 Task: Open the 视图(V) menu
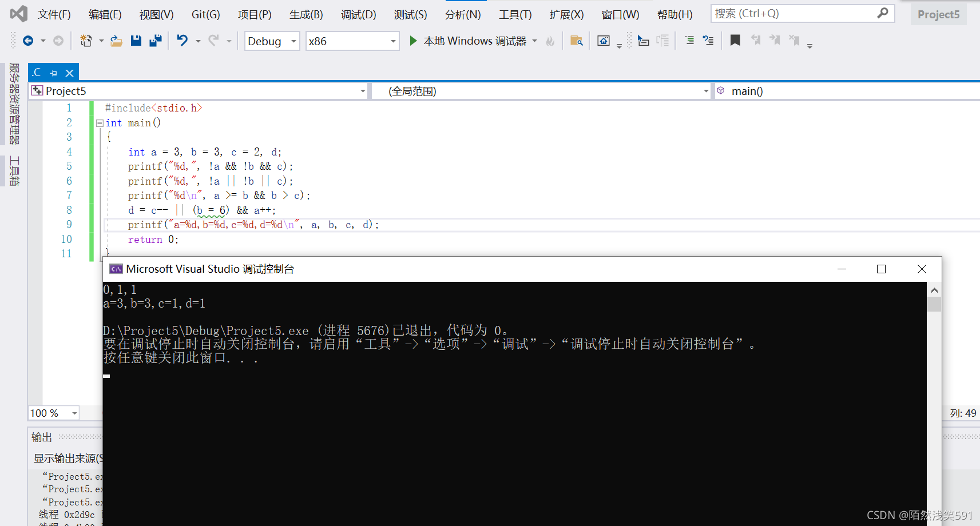click(157, 14)
